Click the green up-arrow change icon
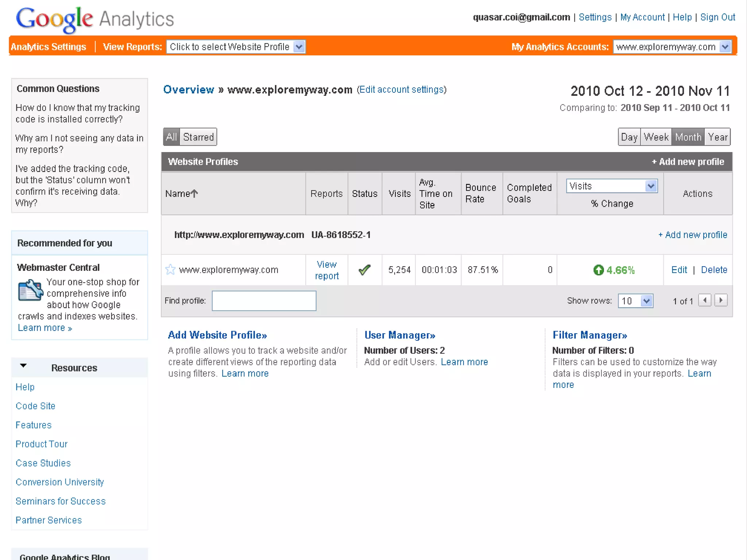The image size is (747, 560). [x=598, y=270]
